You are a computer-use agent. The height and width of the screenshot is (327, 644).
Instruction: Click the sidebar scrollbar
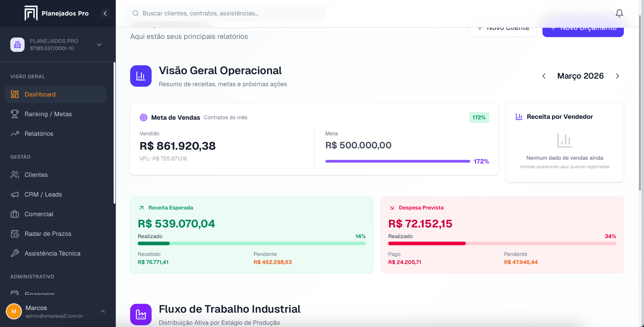(x=114, y=133)
